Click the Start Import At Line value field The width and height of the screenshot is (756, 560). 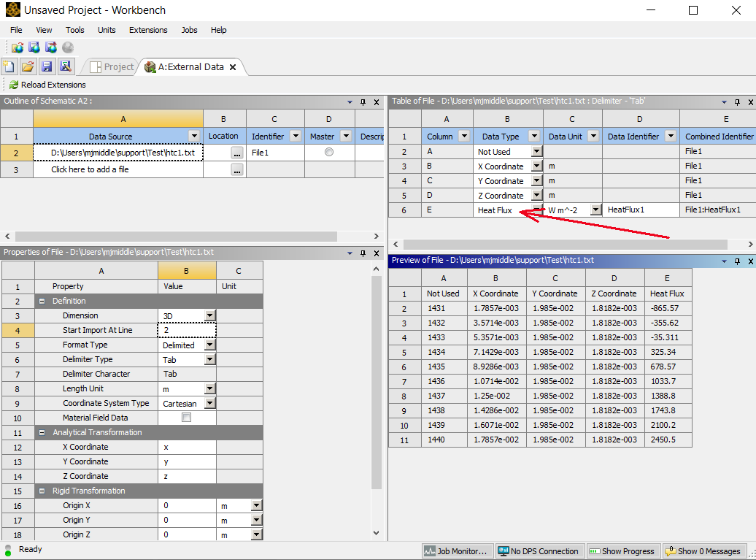pos(187,331)
